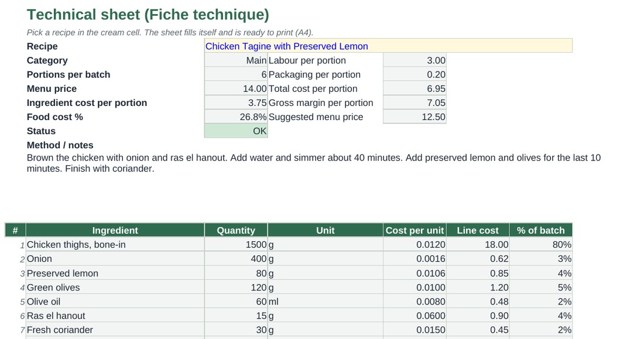The height and width of the screenshot is (339, 644).
Task: Select the Labour per portion value 3.00
Action: click(x=415, y=60)
